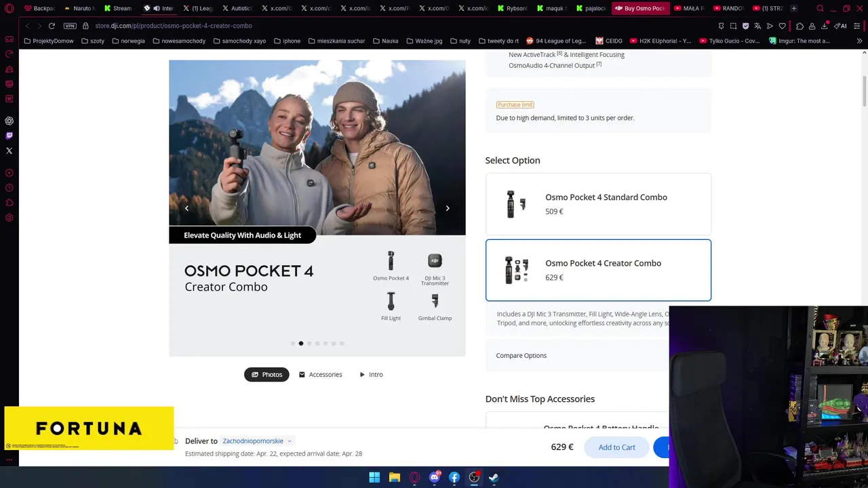
Task: Open Twitch in the sidebar
Action: (9, 136)
